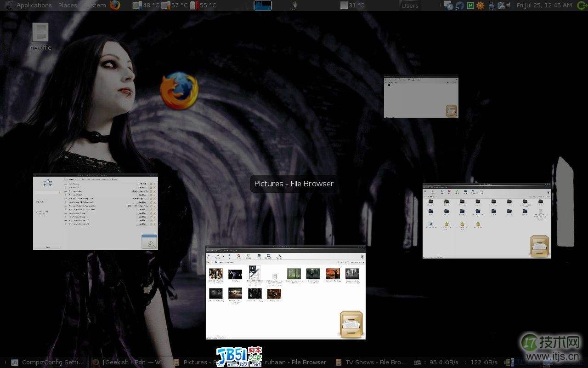Select the CompizConfig Settings window preview
This screenshot has height=368, width=588.
coord(95,212)
